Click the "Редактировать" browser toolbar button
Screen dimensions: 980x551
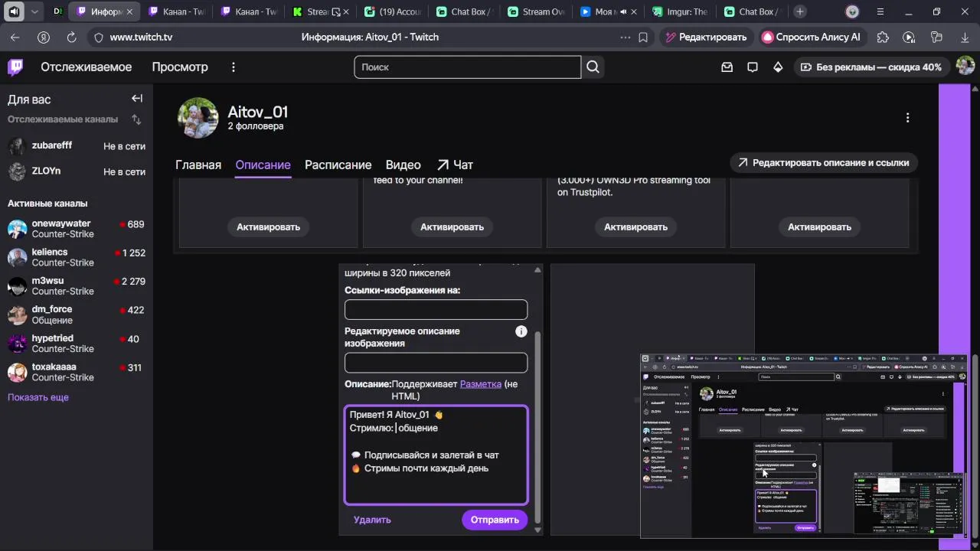click(x=704, y=37)
